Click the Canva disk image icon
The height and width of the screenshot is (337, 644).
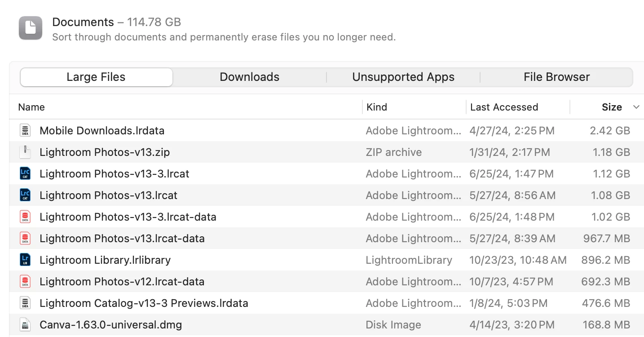(x=25, y=325)
